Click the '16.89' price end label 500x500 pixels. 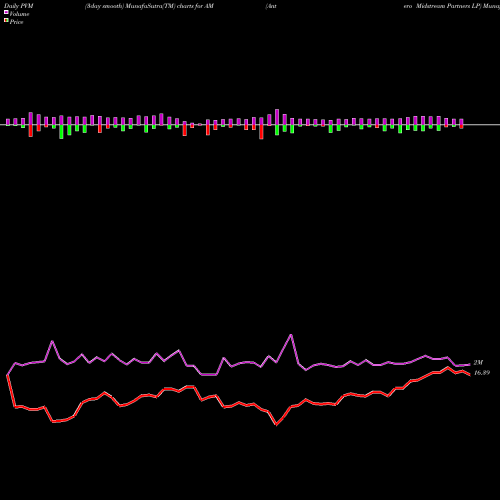(482, 373)
